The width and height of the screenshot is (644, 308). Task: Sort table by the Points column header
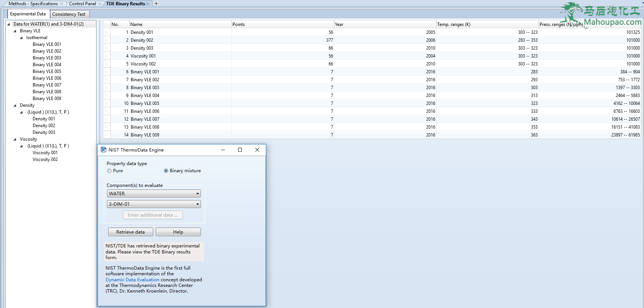point(283,24)
